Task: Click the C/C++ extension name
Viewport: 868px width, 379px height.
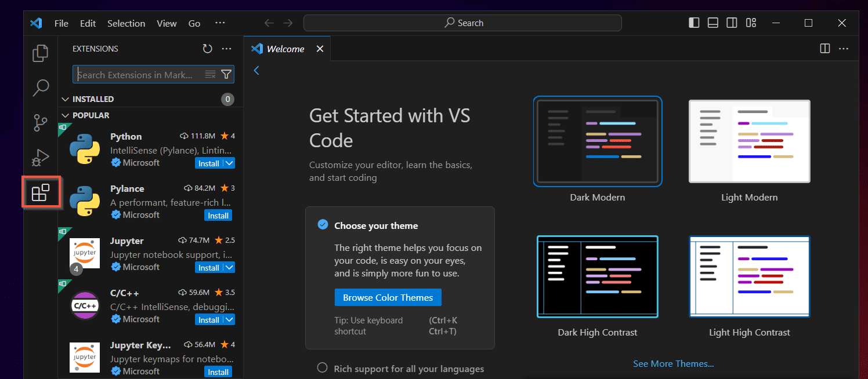Action: pyautogui.click(x=125, y=293)
